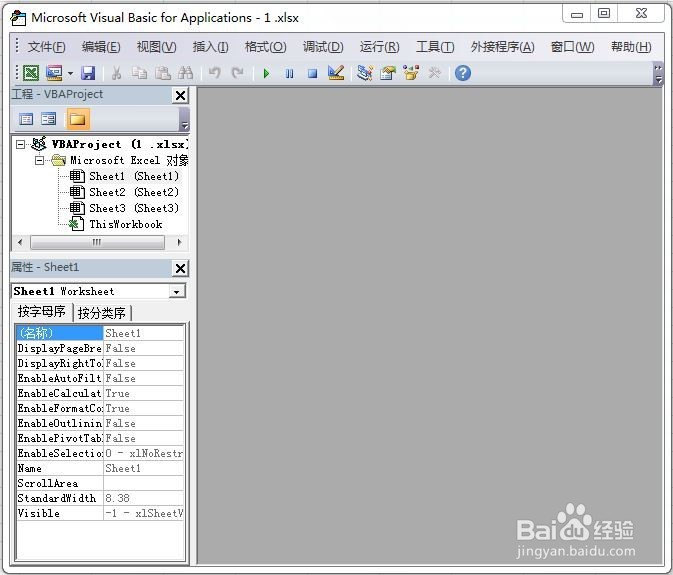
Task: Select Sheet1 (Sheet1) in project tree
Action: pos(133,176)
